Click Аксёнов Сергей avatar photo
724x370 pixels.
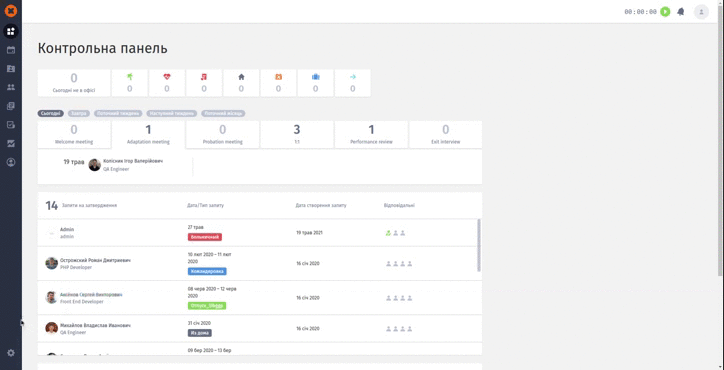(x=51, y=297)
